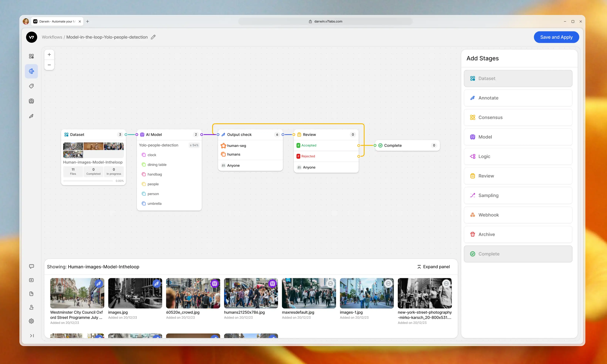Screen dimensions: 607x364
Task: Zoom in the canvas with plus button
Action: tap(49, 54)
